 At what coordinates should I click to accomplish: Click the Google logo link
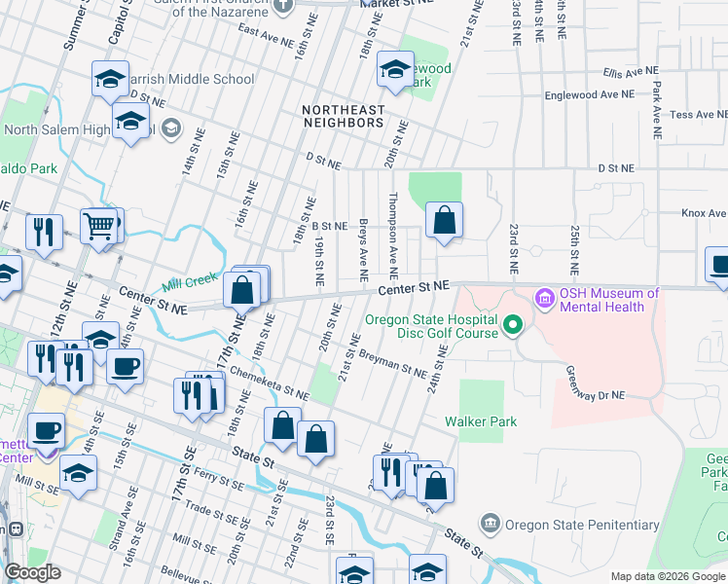point(33,572)
